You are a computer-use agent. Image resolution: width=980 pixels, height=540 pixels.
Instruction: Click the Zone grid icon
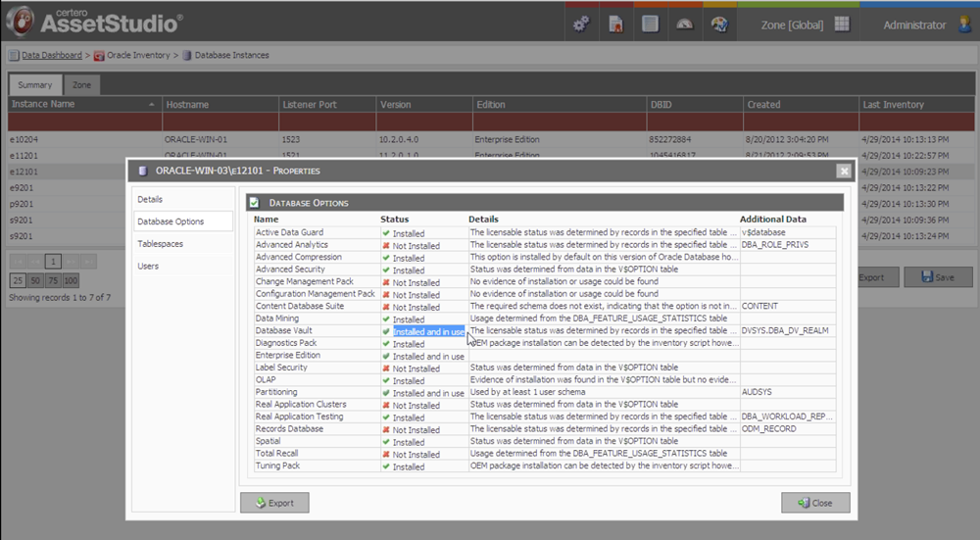[x=842, y=25]
